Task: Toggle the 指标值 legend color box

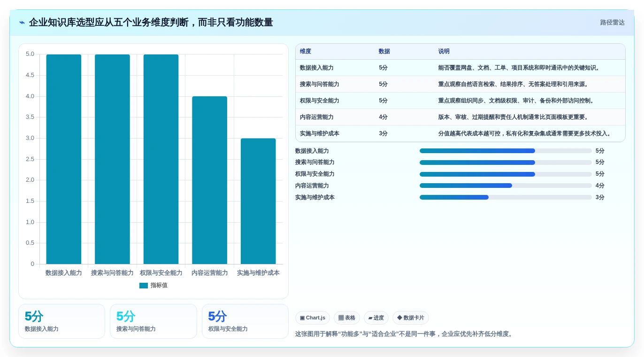Action: (144, 286)
